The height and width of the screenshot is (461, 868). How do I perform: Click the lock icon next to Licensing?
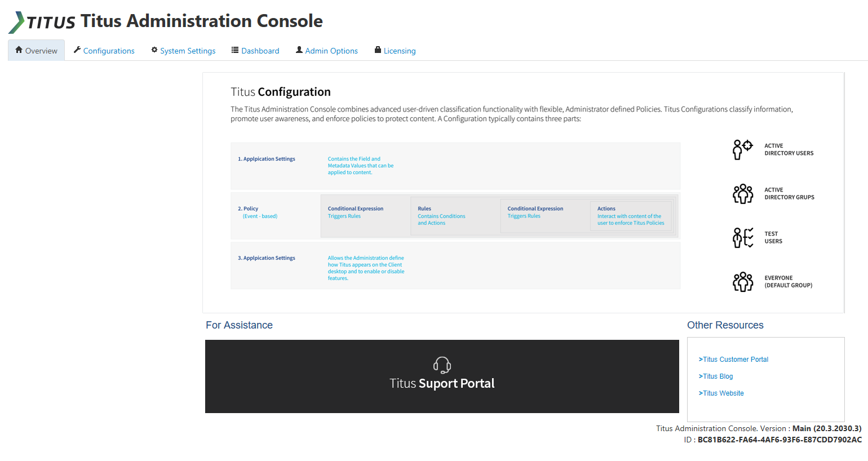tap(377, 50)
